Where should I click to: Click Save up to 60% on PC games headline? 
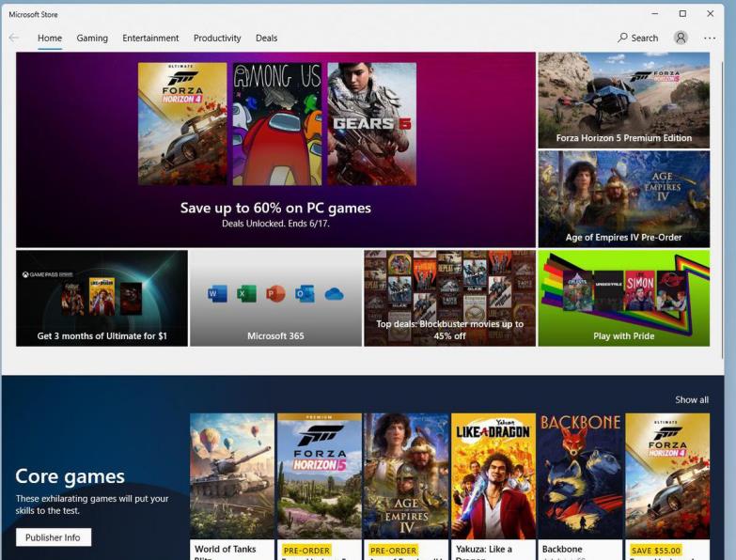275,208
